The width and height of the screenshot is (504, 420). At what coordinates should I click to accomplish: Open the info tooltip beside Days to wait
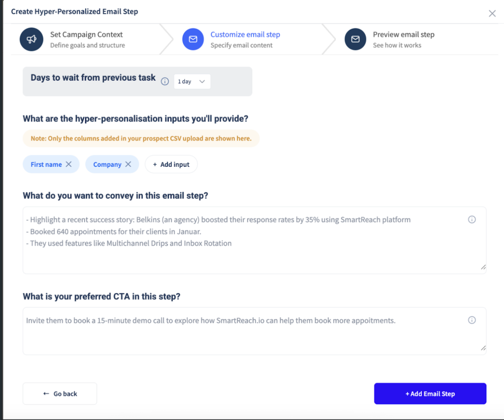tap(165, 81)
